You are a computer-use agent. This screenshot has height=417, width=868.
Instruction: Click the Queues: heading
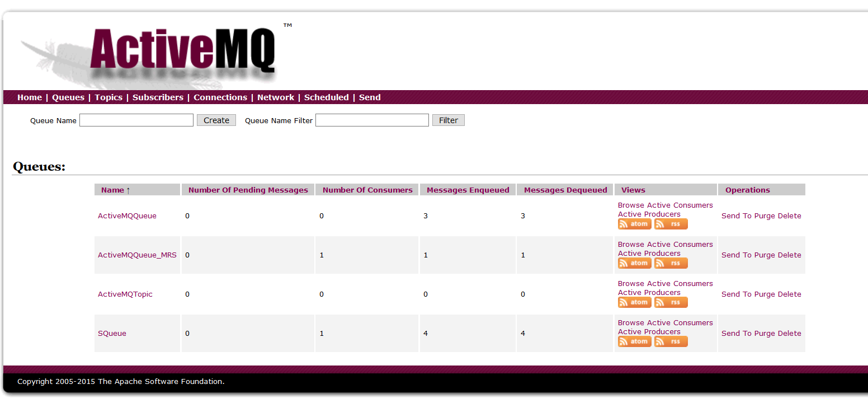pos(39,167)
